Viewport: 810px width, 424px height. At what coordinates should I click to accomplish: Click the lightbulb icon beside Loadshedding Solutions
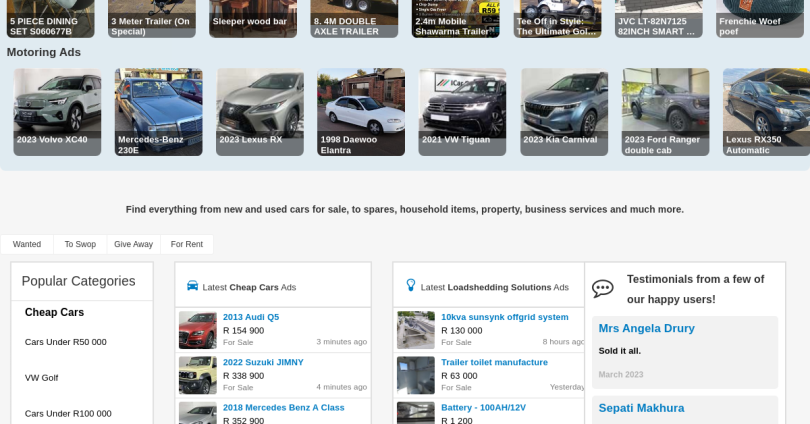[411, 285]
